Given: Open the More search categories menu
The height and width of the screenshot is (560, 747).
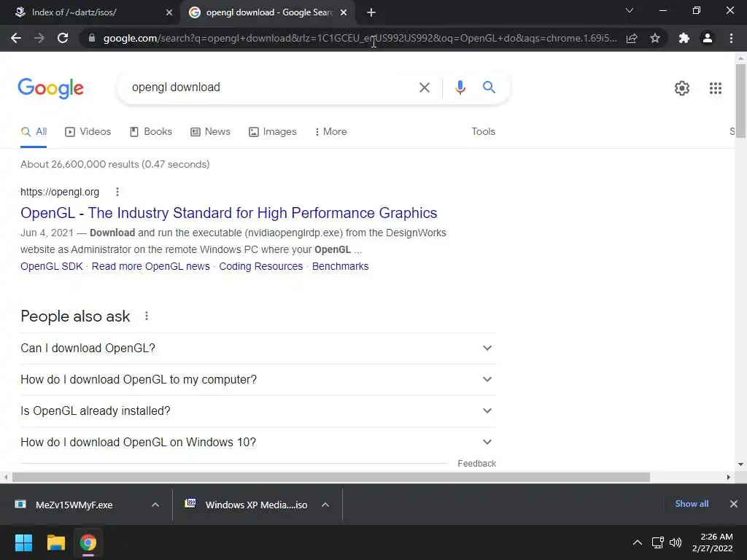Looking at the screenshot, I should point(330,132).
